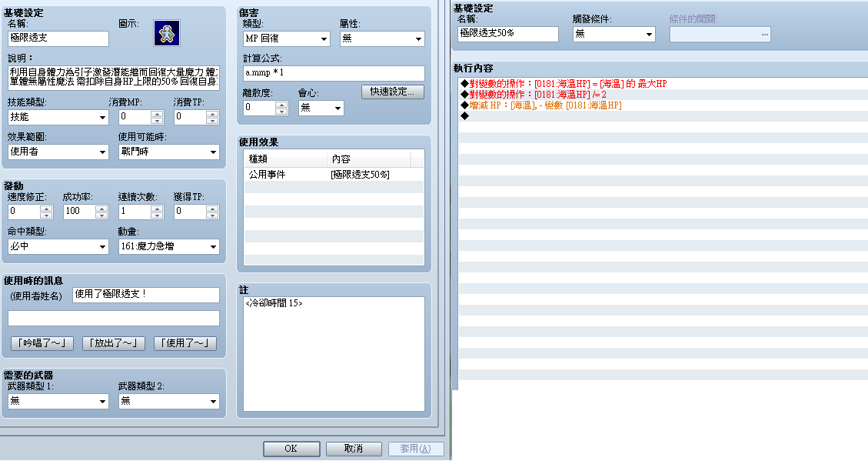The width and height of the screenshot is (868, 461).
Task: Open the 傷害 類型 dropdown showing MP 回復
Action: [x=287, y=38]
